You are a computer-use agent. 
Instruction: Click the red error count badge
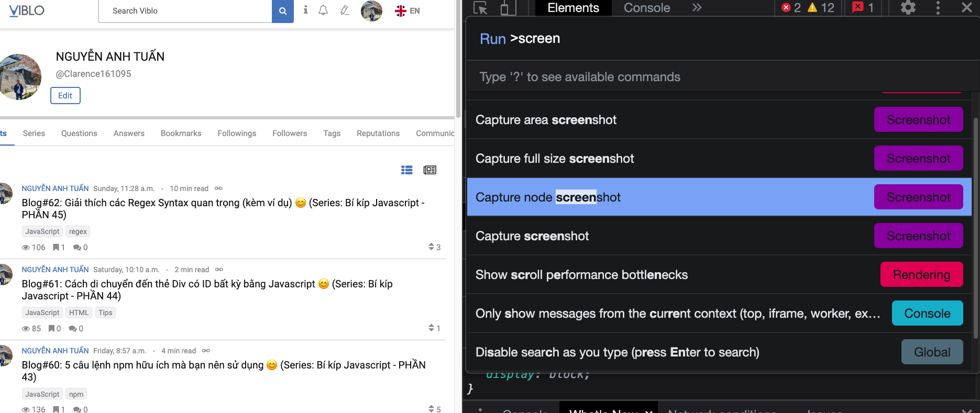(791, 8)
